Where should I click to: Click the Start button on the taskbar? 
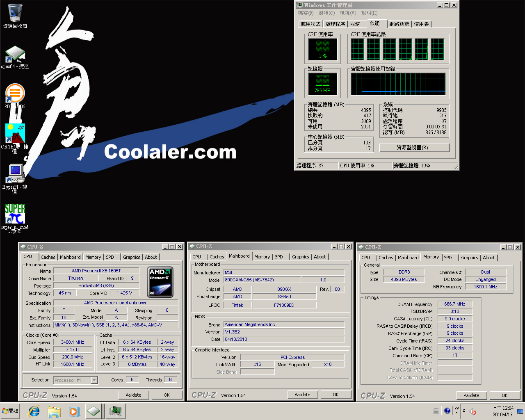pos(11,411)
